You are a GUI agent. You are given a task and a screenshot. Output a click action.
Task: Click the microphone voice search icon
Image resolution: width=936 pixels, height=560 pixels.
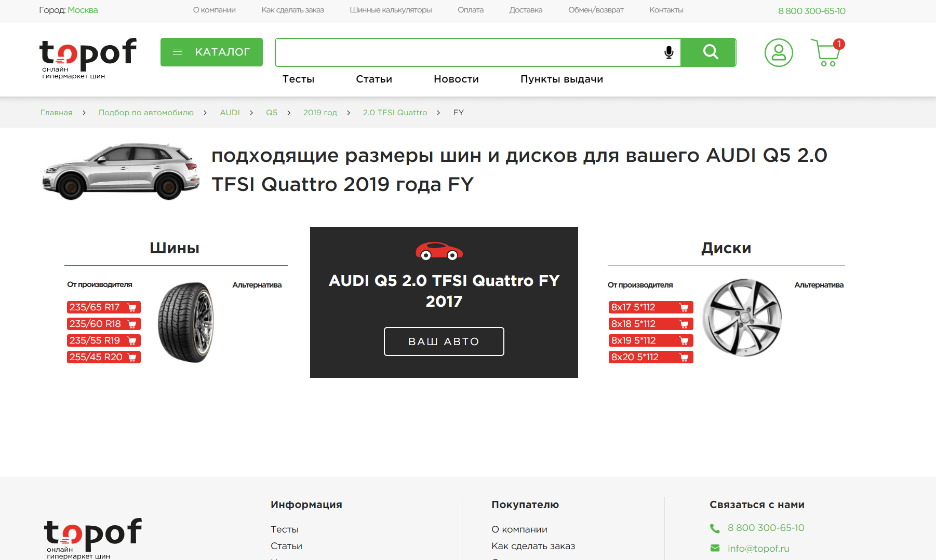(669, 52)
